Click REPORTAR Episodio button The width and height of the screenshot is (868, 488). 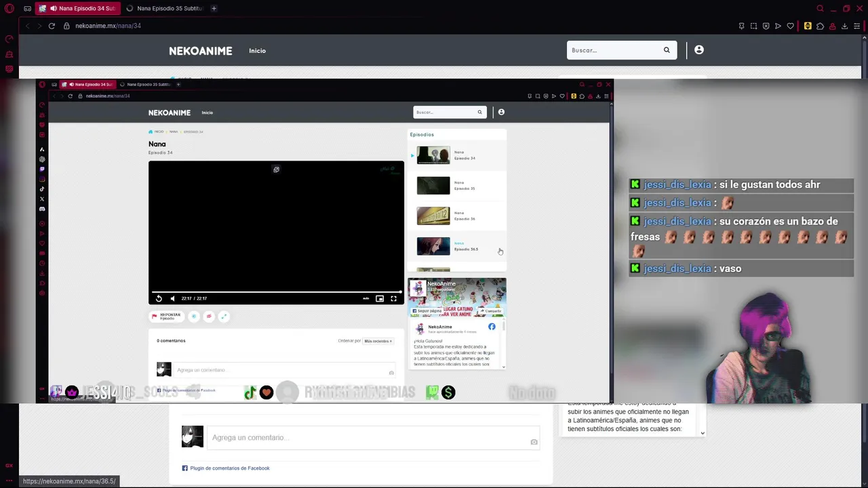167,317
